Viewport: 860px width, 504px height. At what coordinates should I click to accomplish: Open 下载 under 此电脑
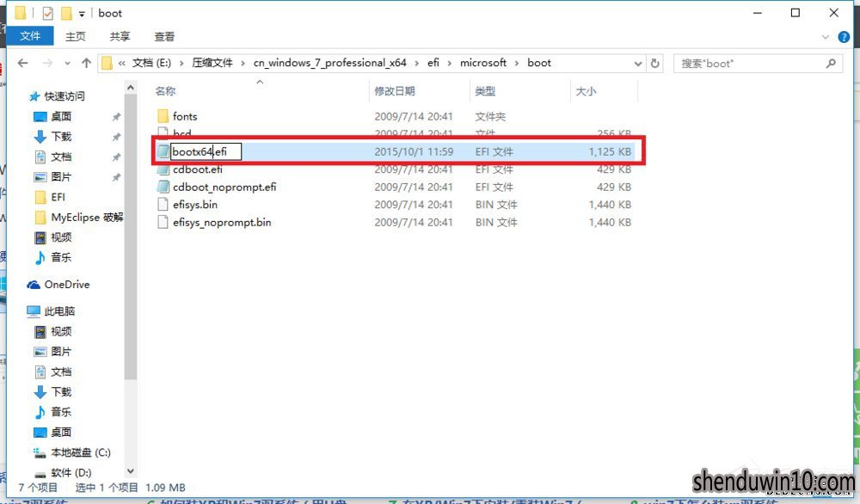(61, 391)
